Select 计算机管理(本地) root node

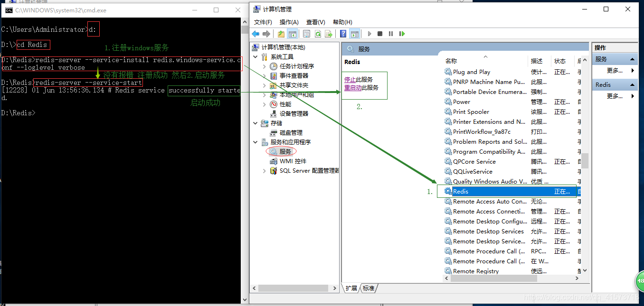pos(283,47)
